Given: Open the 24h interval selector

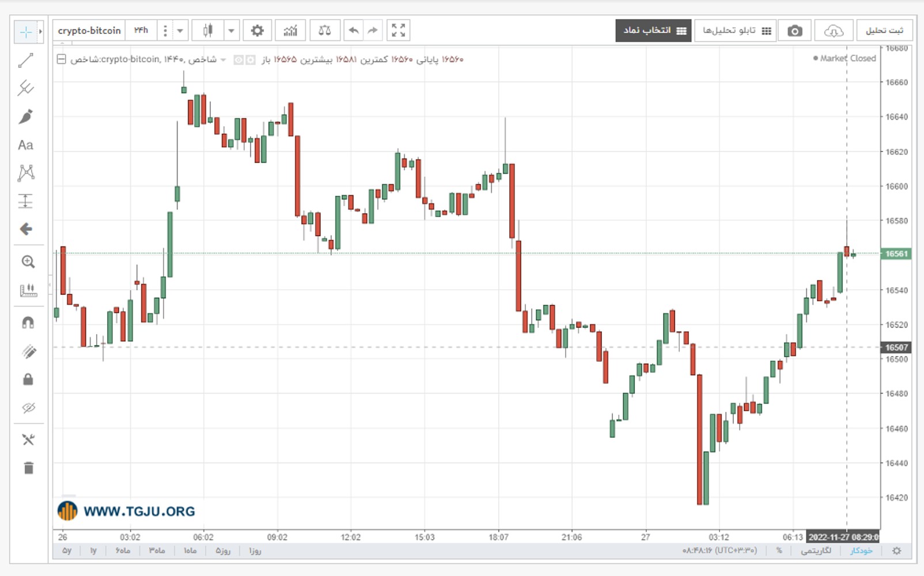Looking at the screenshot, I should coord(141,31).
